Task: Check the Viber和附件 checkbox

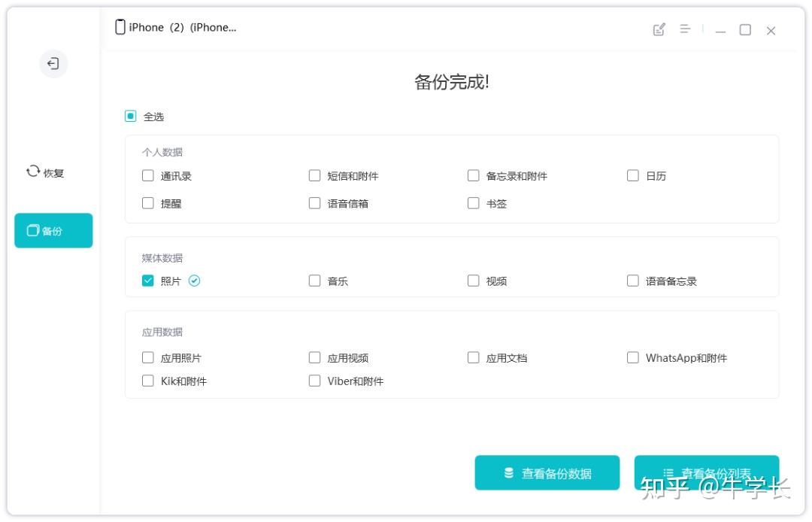Action: 315,381
